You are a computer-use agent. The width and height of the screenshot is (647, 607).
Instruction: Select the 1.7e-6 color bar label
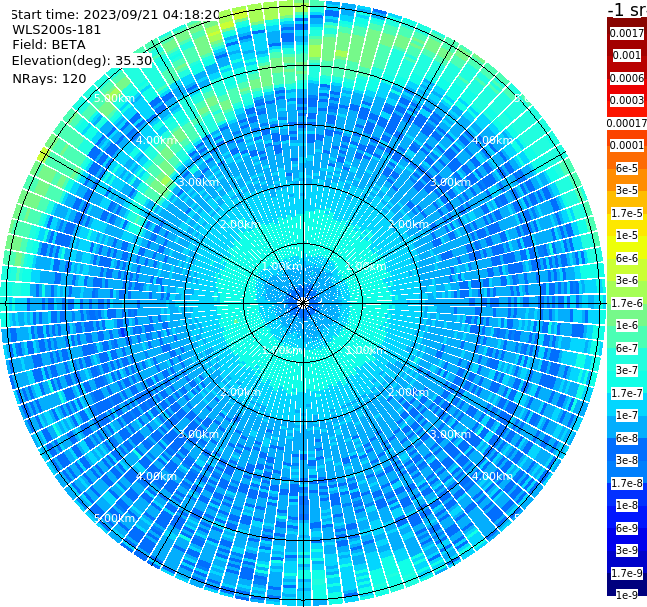(627, 303)
